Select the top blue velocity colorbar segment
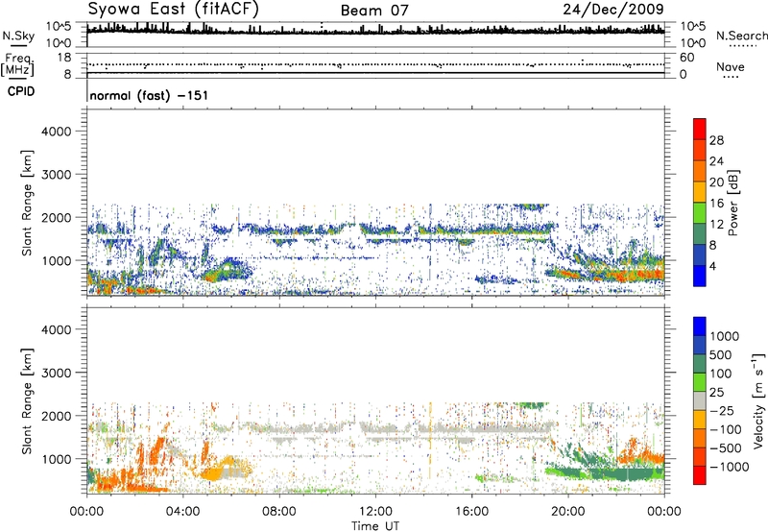Viewport: 768px width, 532px height. [700, 326]
